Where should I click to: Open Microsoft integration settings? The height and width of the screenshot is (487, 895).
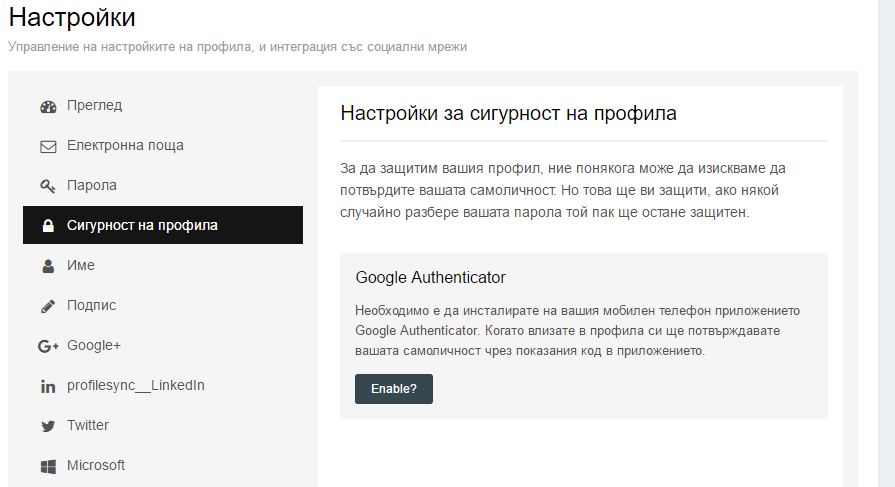[x=163, y=465]
